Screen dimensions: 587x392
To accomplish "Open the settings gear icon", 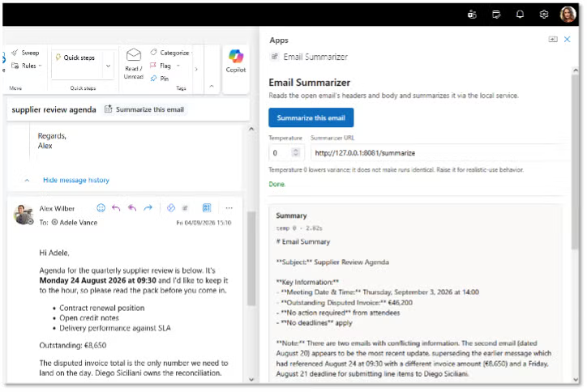I will click(x=544, y=15).
